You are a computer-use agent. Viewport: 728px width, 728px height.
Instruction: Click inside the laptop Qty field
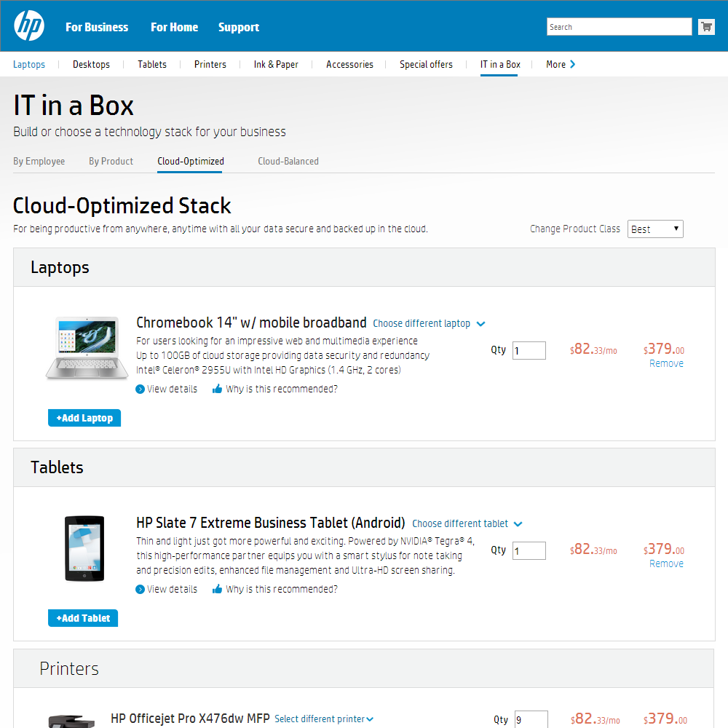point(529,350)
